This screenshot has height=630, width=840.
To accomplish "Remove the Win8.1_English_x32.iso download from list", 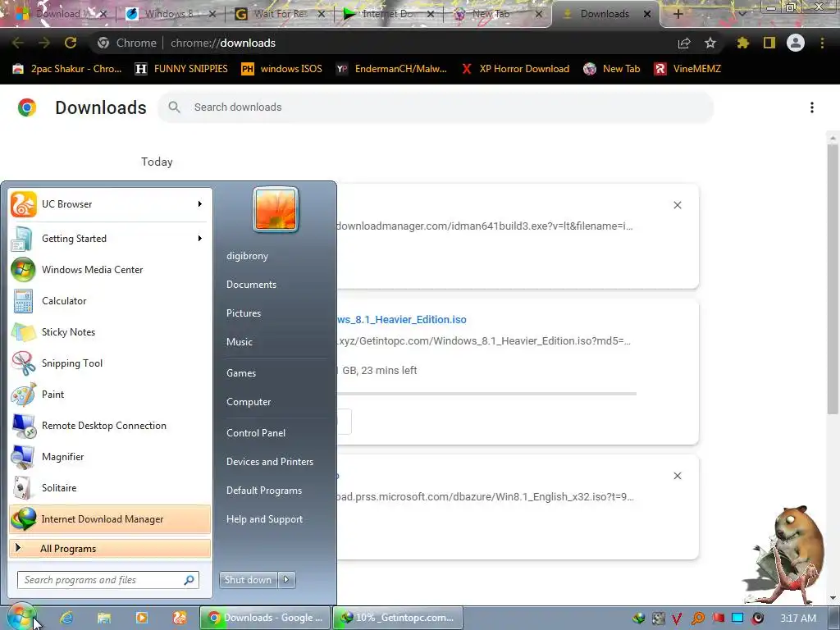I will click(677, 476).
